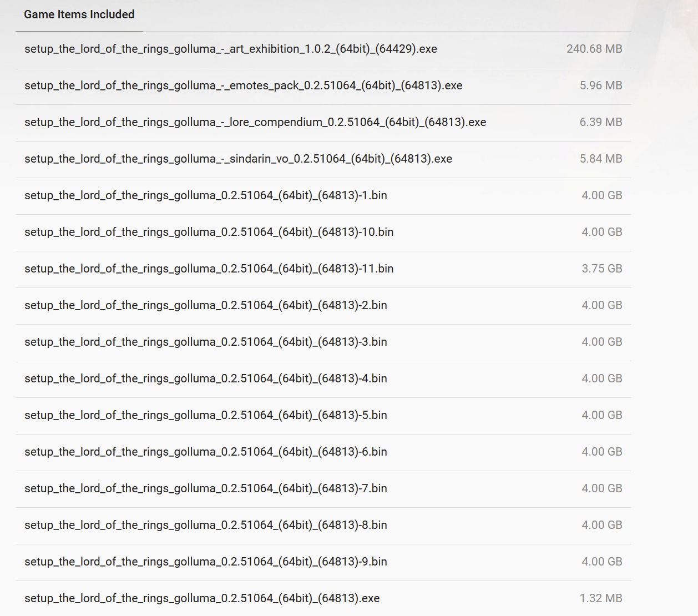Click the (64813)-5.bin file name

(x=206, y=415)
